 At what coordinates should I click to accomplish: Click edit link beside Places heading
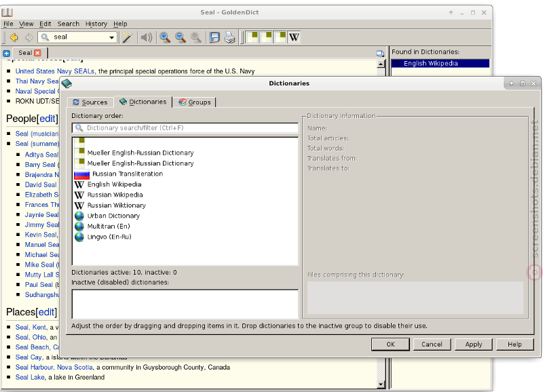point(46,312)
